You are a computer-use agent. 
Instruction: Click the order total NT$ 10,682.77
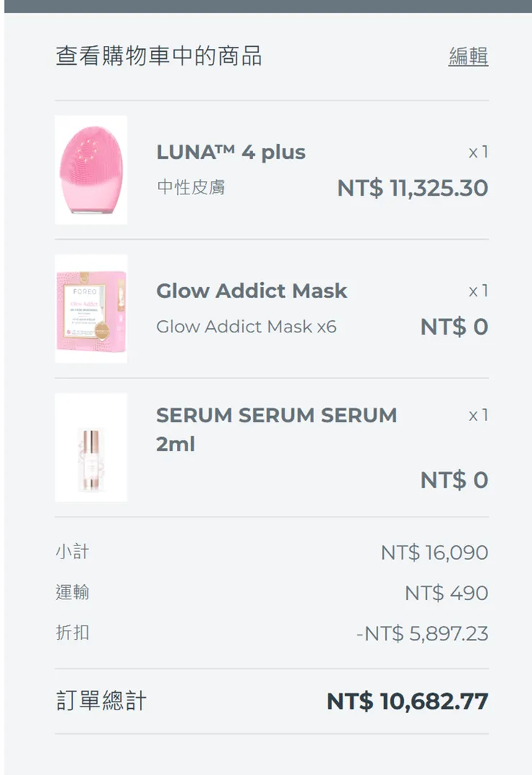(x=407, y=701)
